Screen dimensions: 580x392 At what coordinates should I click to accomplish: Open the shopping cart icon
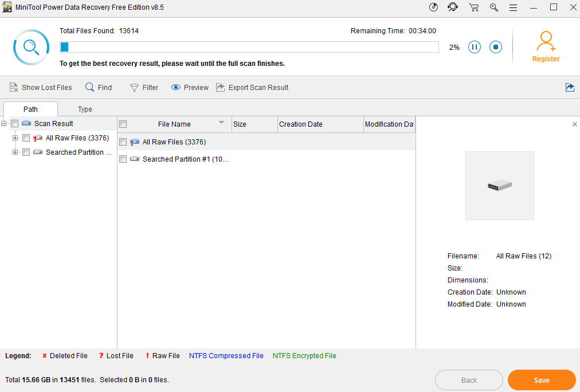pos(473,7)
